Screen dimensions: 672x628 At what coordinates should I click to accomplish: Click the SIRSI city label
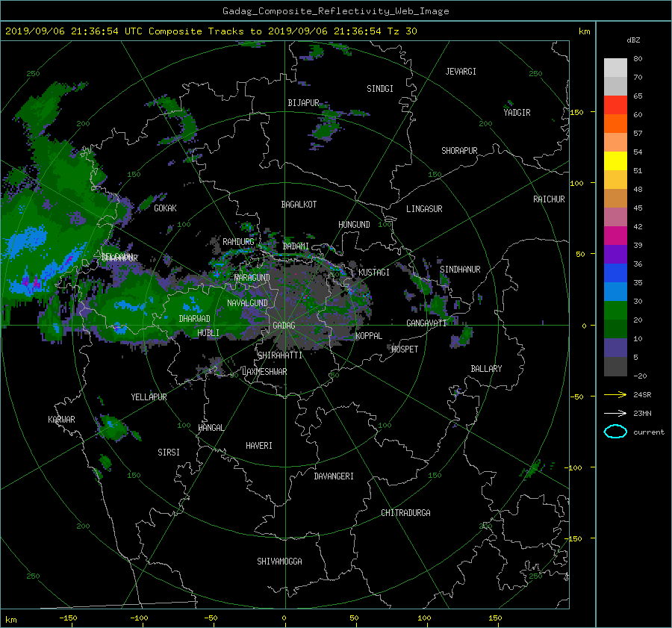[x=169, y=453]
